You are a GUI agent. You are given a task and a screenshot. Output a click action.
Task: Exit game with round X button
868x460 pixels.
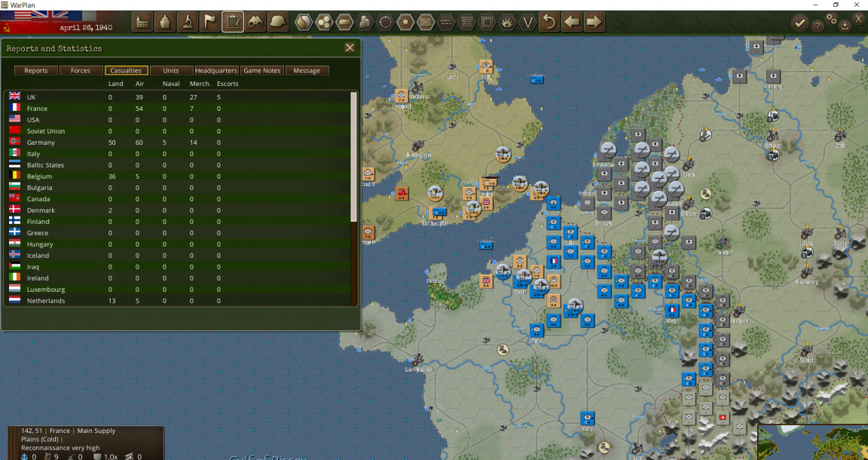pos(859,18)
